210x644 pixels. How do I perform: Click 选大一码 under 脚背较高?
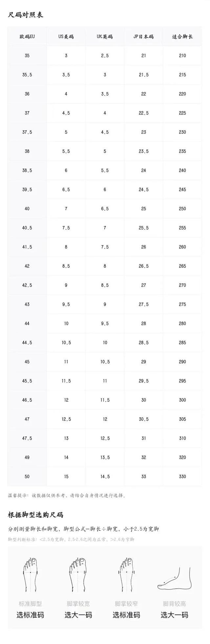click(x=174, y=615)
